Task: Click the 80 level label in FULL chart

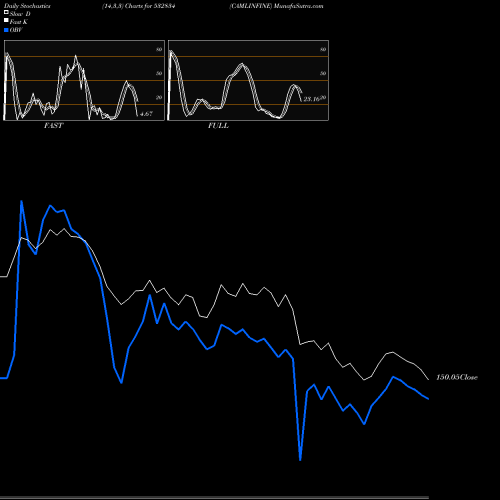Action: pos(323,50)
